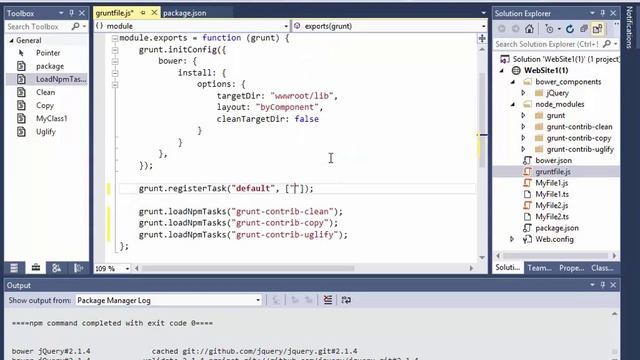Image resolution: width=640 pixels, height=360 pixels.
Task: Open fourth tab icon at Toolbox bottom
Action: pos(78,268)
